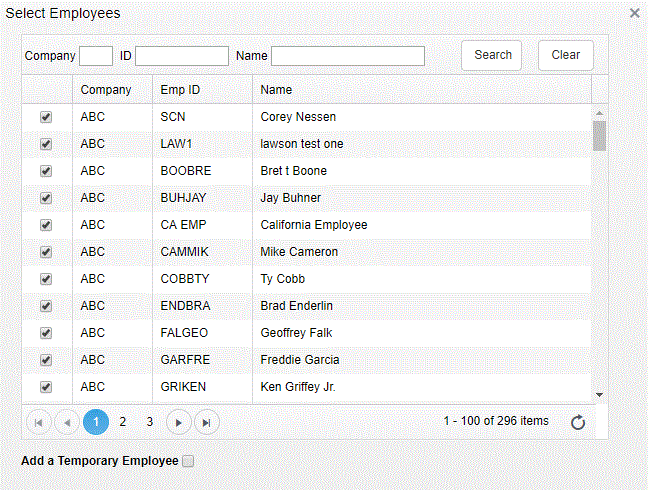Select page 2 in pager
648x490 pixels.
click(123, 422)
